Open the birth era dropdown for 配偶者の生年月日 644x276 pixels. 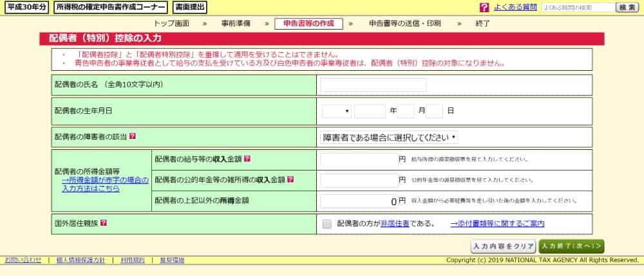coord(336,111)
